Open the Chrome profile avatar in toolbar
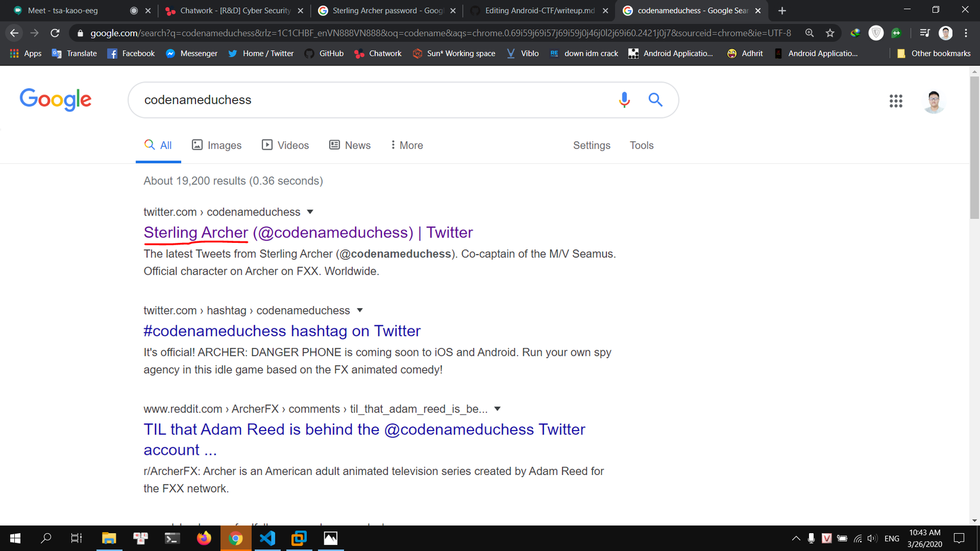Image resolution: width=980 pixels, height=551 pixels. [x=946, y=33]
